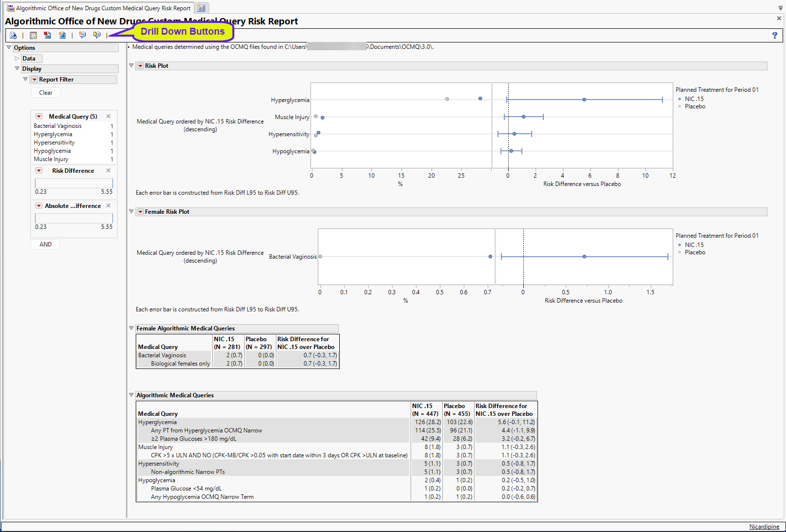The image size is (786, 532).
Task: Expand the Data options section
Action: tap(17, 58)
